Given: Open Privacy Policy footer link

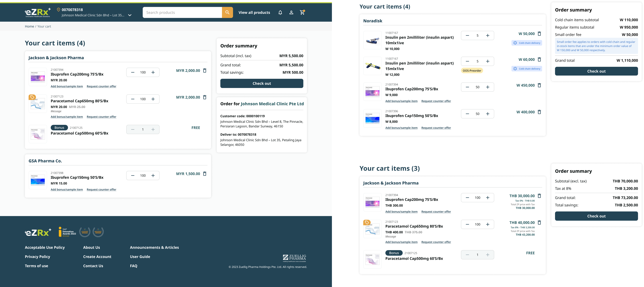Looking at the screenshot, I should tap(37, 257).
